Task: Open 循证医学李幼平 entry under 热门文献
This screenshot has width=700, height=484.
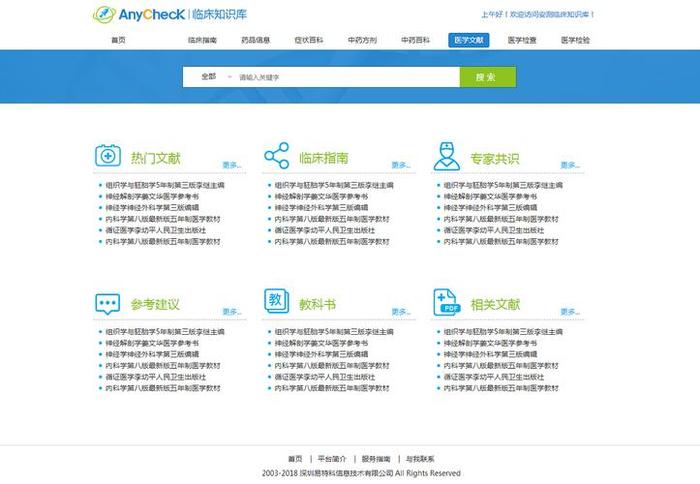Action: [x=155, y=230]
